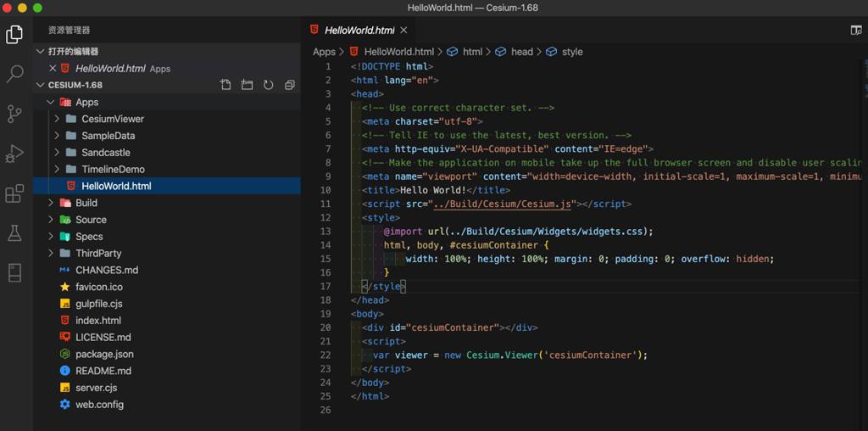The width and height of the screenshot is (868, 431).
Task: Collapse the open editors section
Action: point(40,52)
